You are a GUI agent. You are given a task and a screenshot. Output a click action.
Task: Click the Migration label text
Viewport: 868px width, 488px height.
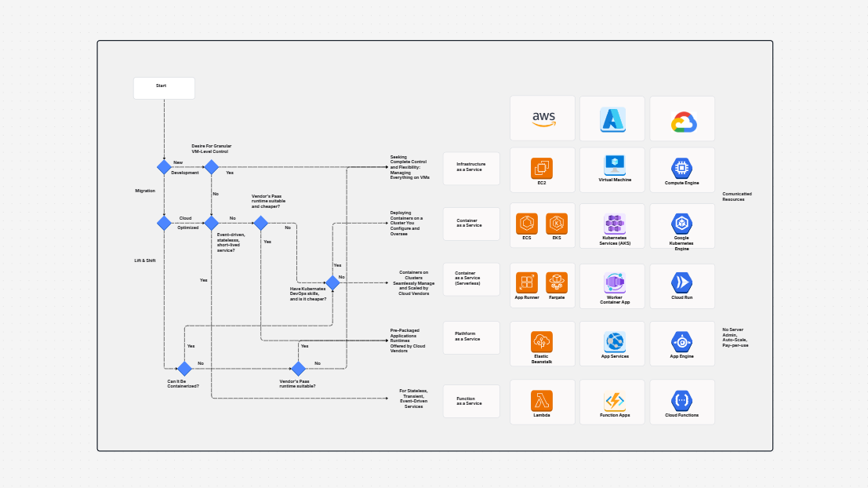(x=145, y=191)
